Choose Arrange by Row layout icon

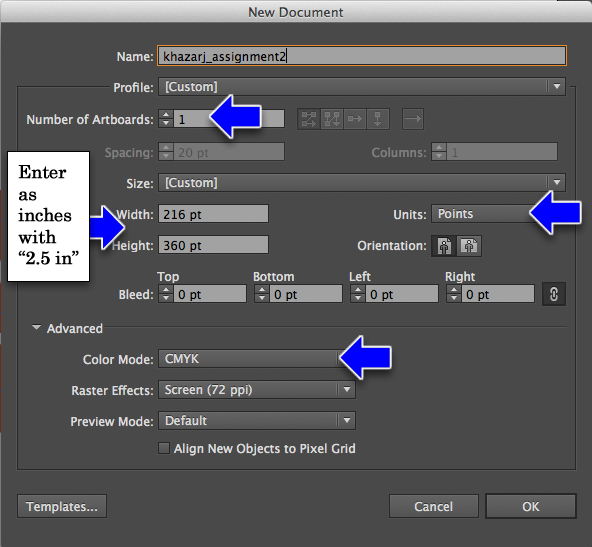coord(355,119)
